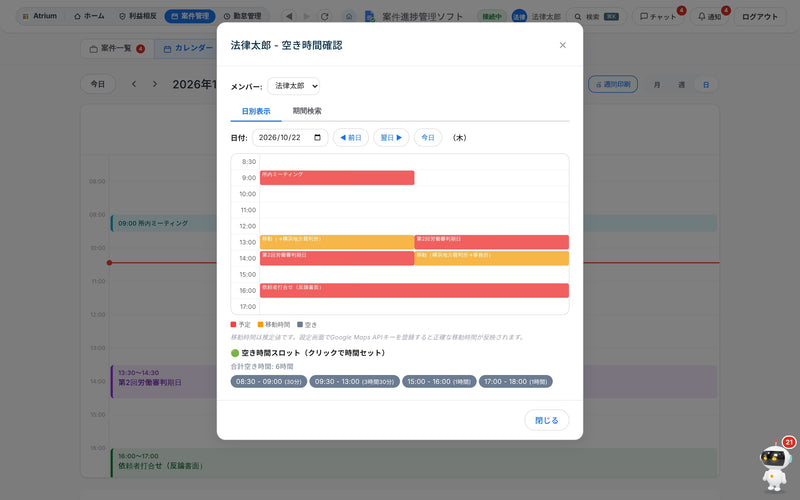Click the Atrium logo in the top bar

pyautogui.click(x=40, y=16)
